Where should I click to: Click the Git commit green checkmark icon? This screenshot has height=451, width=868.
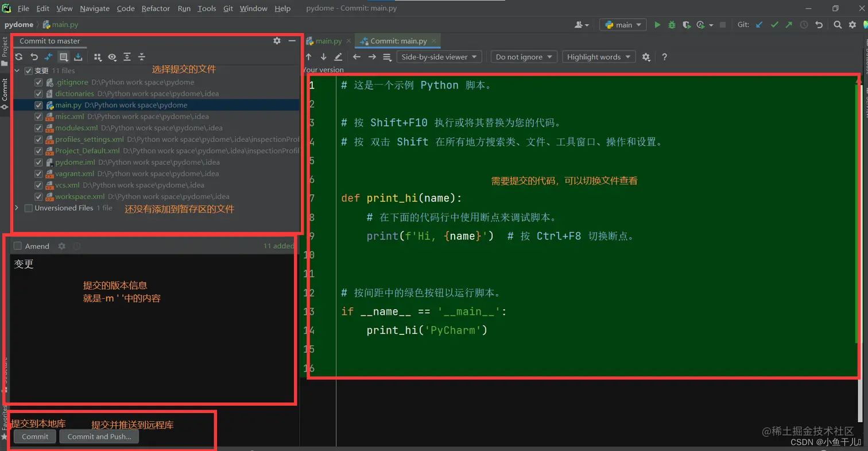point(774,25)
